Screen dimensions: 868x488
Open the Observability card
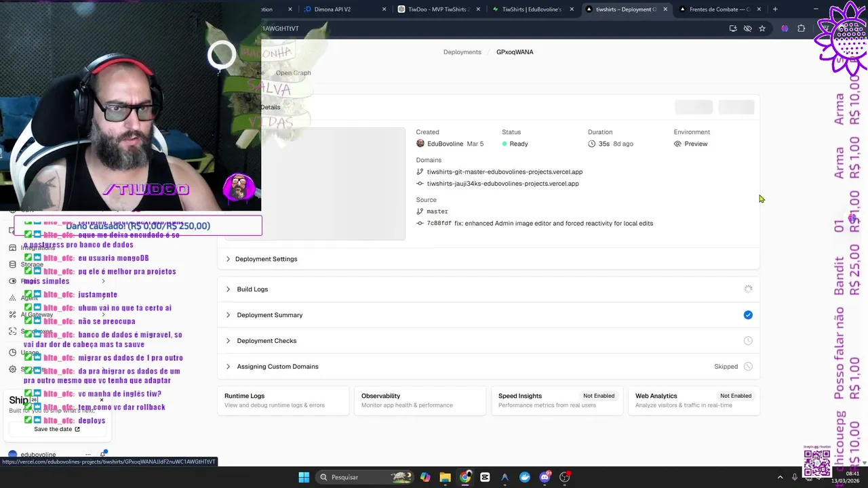point(420,400)
